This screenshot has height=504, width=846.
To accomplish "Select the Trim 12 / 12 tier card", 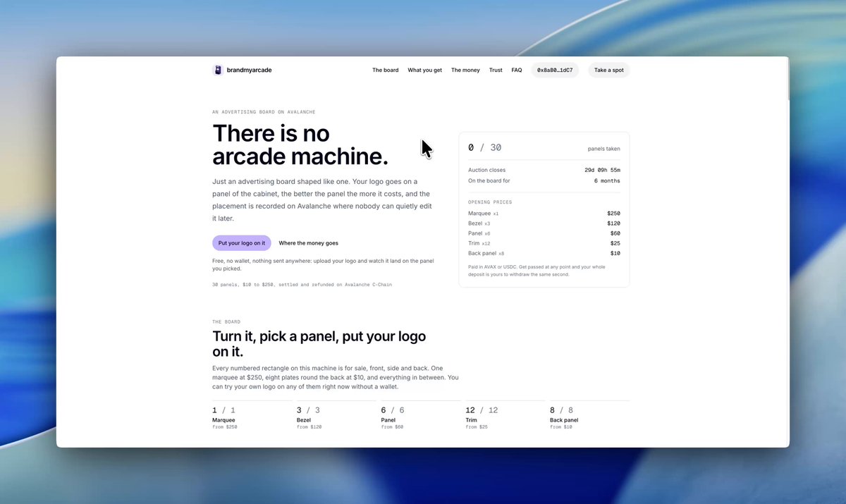I will coord(505,416).
